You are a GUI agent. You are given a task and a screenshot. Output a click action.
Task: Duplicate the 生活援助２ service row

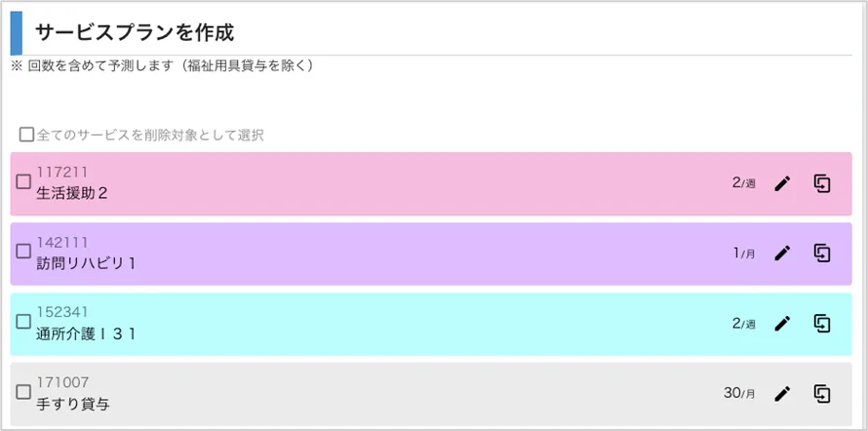pyautogui.click(x=822, y=183)
